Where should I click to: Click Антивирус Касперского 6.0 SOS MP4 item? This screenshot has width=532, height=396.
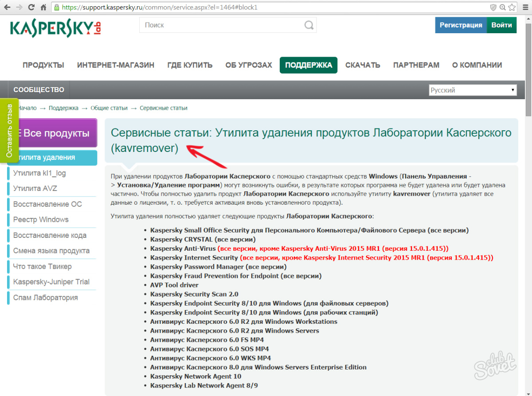pos(210,349)
